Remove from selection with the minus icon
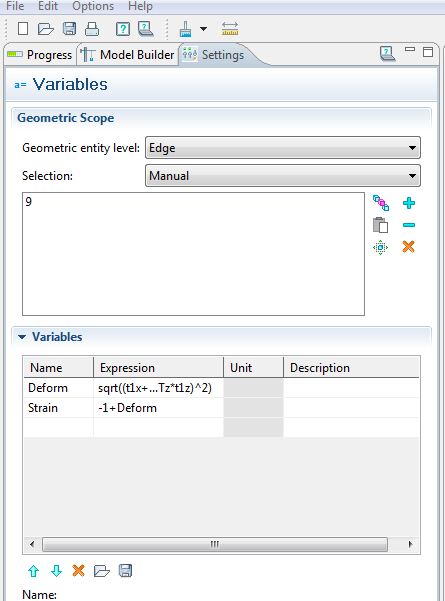This screenshot has width=445, height=601. click(409, 225)
